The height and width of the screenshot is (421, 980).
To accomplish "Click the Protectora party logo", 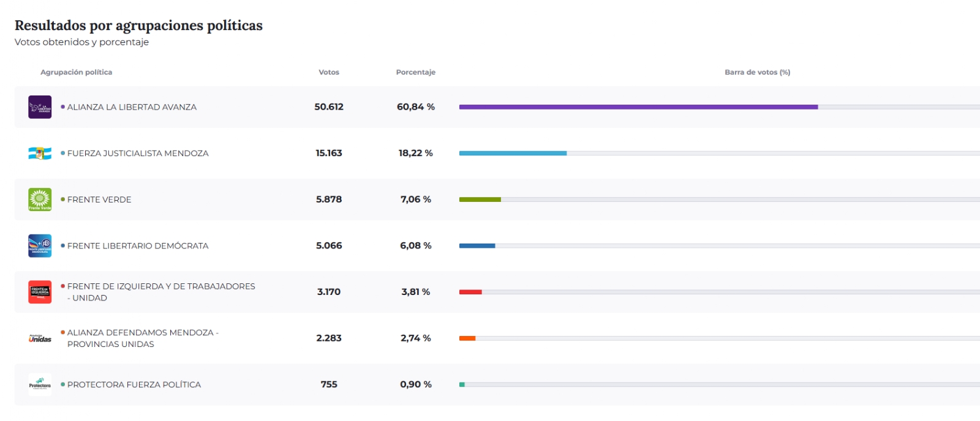I will point(40,385).
